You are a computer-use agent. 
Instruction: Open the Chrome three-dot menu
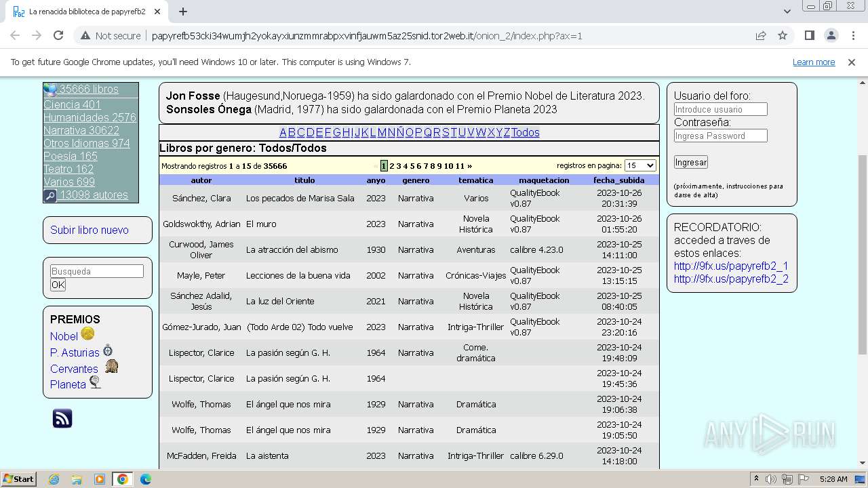pyautogui.click(x=852, y=35)
